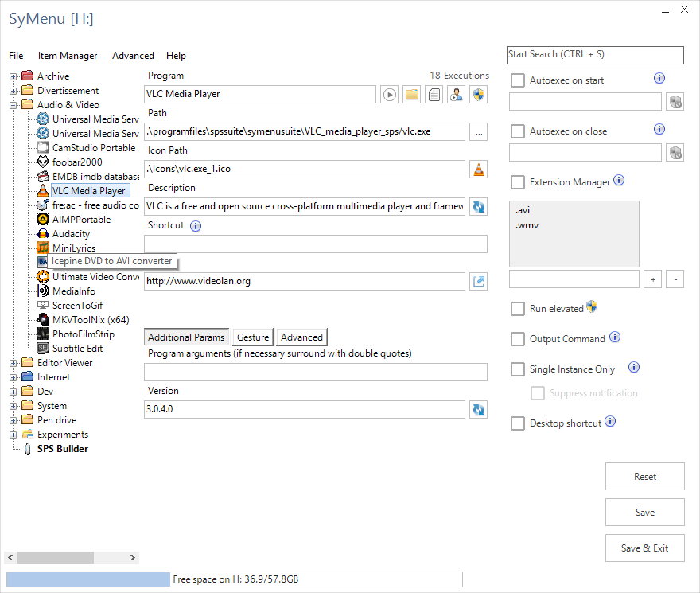Switch to the Advanced tab
This screenshot has width=700, height=593.
coord(301,337)
